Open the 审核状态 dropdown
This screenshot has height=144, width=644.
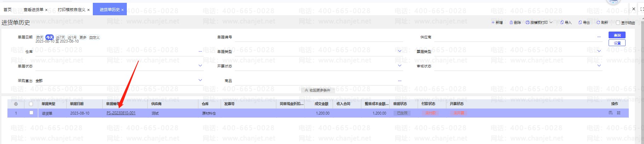pyautogui.click(x=599, y=66)
